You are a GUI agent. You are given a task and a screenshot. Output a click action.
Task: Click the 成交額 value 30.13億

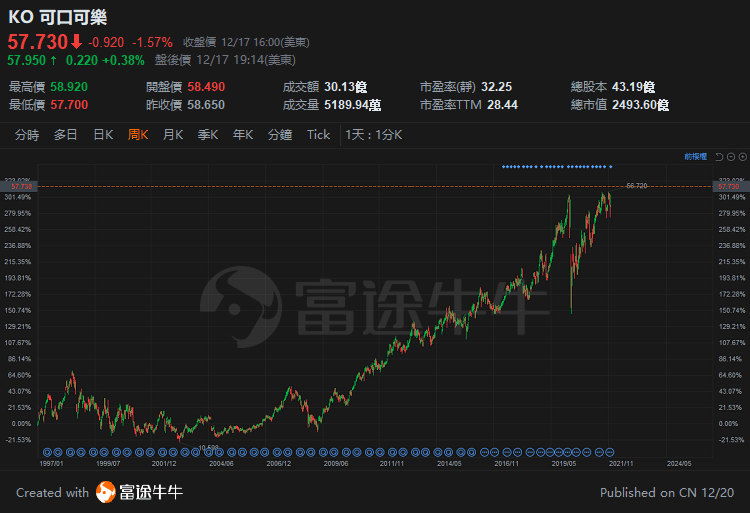(346, 87)
